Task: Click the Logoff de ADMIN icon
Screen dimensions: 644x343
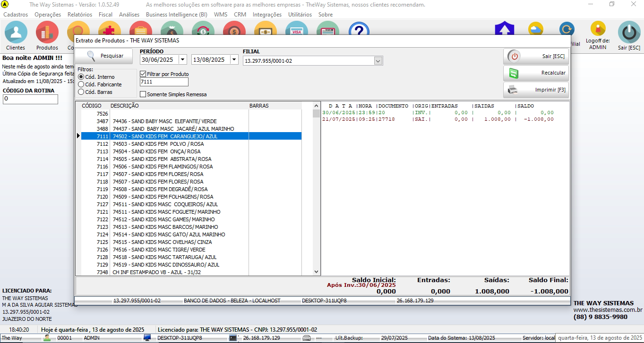Action: coord(598,29)
